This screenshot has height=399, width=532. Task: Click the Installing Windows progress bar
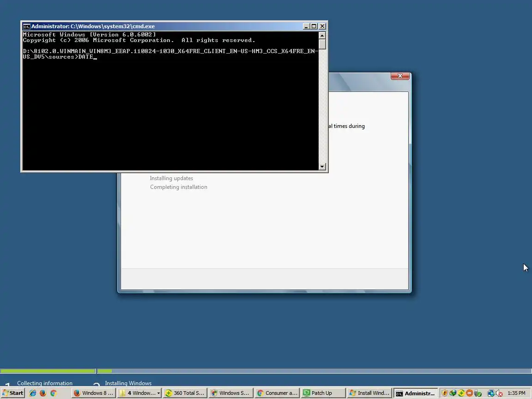point(314,371)
